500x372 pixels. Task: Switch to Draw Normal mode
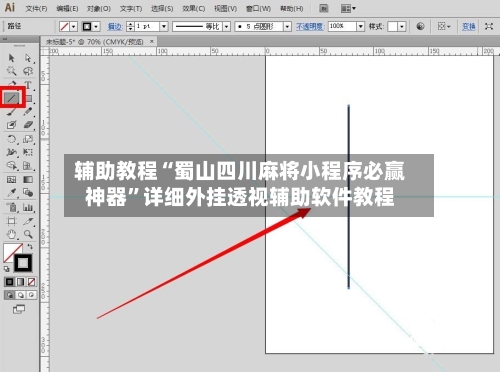click(9, 295)
